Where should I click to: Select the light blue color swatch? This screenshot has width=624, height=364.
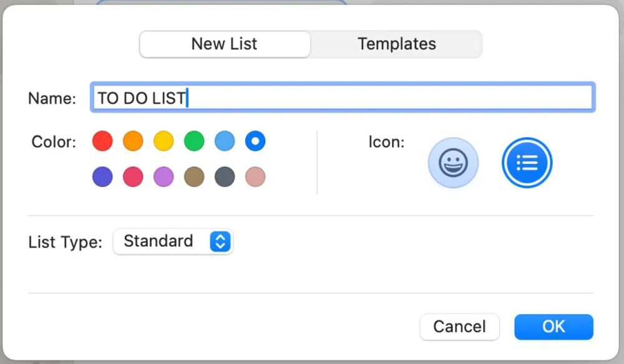tap(225, 141)
